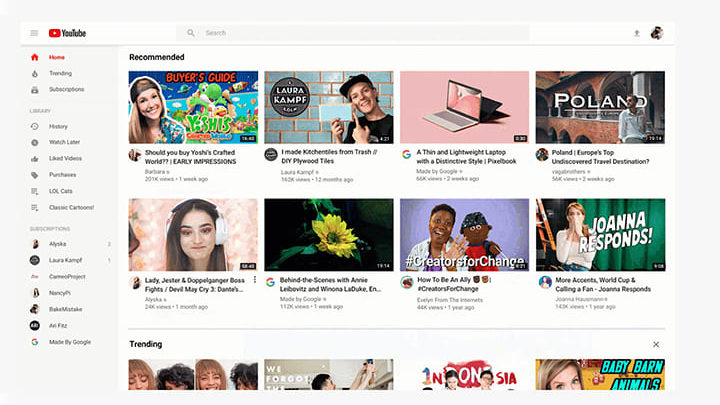This screenshot has width=720, height=405.
Task: Dismiss the Trending section with X
Action: 656,344
